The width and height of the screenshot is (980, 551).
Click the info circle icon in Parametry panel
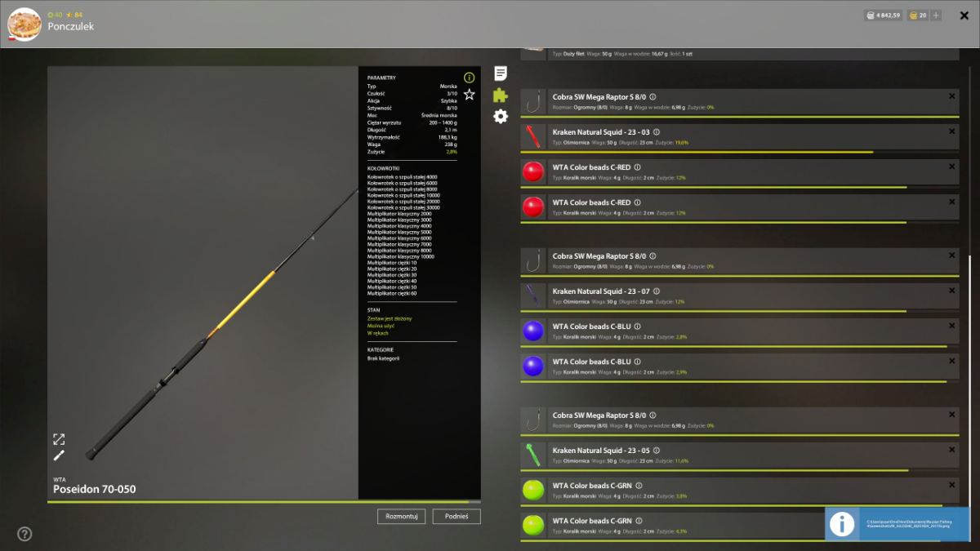click(470, 78)
